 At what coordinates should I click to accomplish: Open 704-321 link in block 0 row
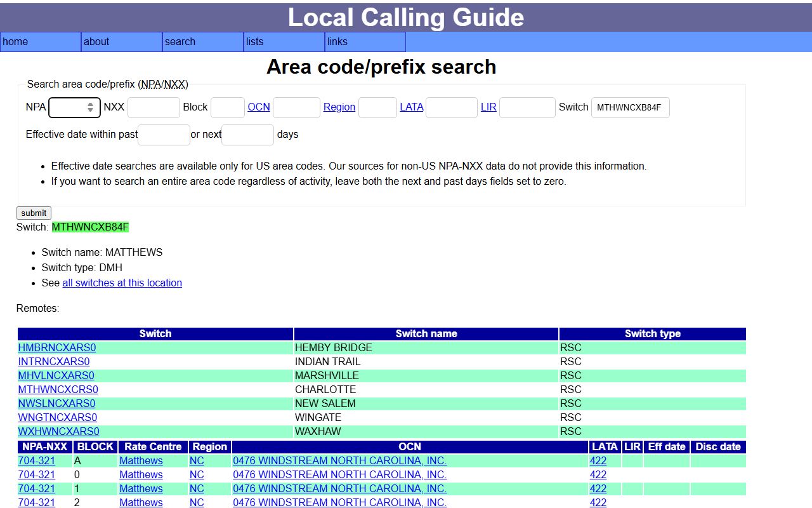36,475
